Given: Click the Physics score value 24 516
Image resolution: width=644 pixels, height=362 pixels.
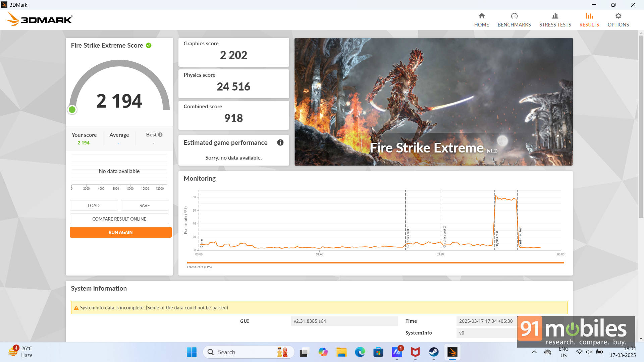Looking at the screenshot, I should [233, 86].
